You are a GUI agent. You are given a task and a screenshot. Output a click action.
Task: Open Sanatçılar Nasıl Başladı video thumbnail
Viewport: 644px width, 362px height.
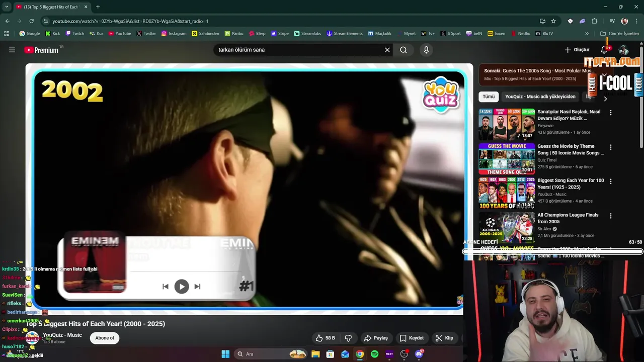[x=507, y=124]
